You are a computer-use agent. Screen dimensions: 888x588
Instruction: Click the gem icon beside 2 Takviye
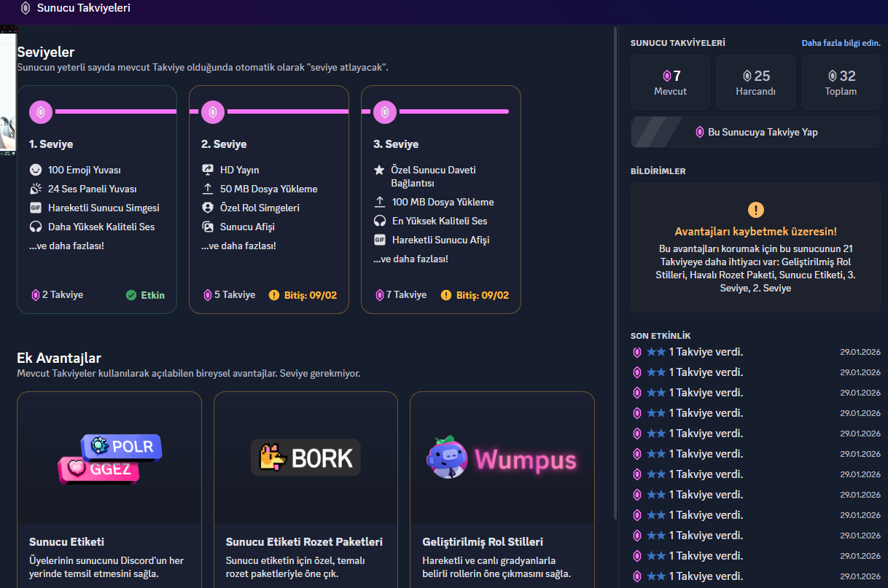[35, 295]
